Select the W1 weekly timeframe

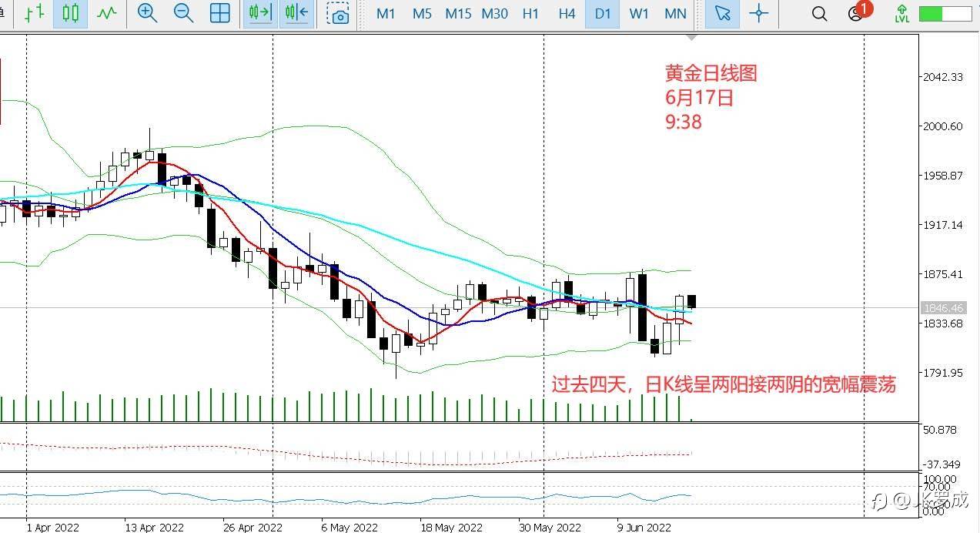(639, 14)
